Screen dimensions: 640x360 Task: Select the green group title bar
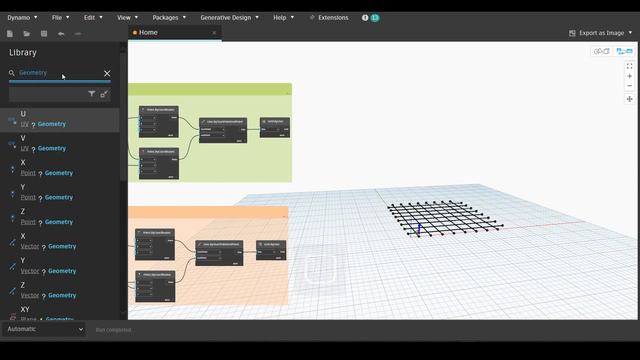210,89
